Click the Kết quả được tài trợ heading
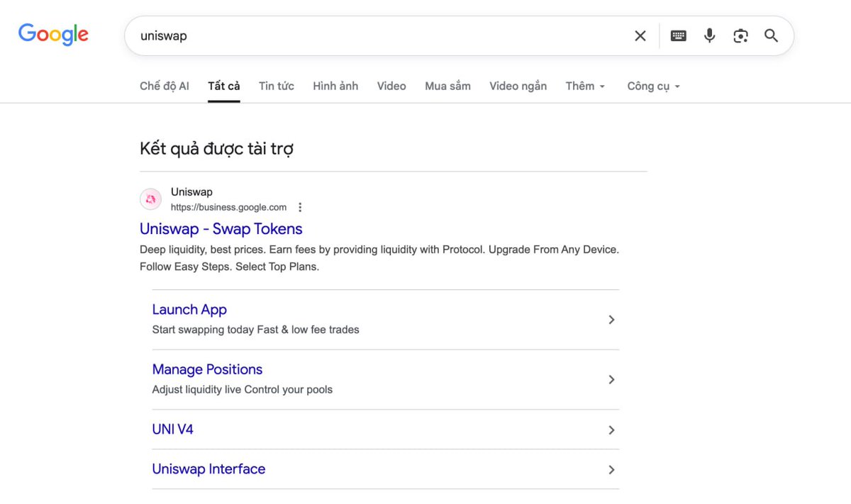 point(216,149)
